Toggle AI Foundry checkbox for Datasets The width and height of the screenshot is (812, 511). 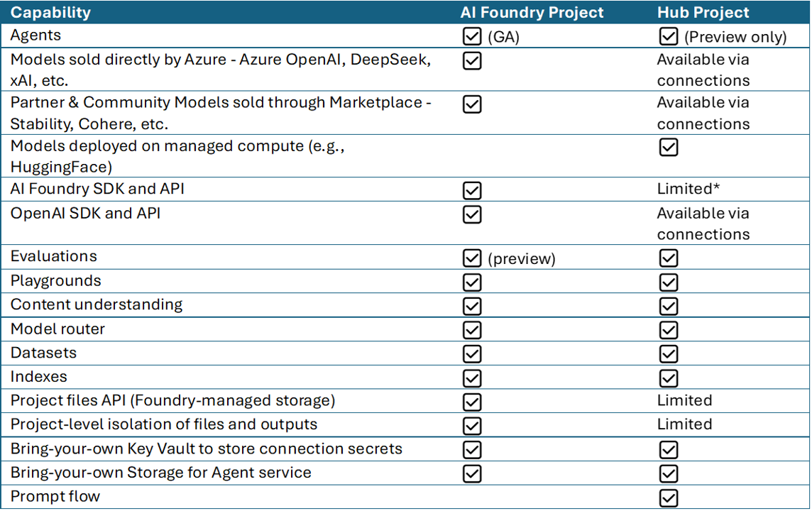pyautogui.click(x=472, y=354)
